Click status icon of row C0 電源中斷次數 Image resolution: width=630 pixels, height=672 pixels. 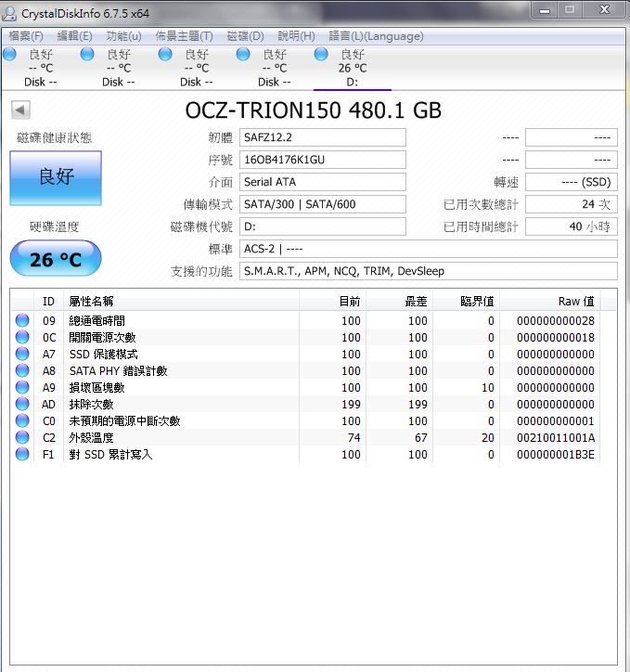click(x=22, y=420)
